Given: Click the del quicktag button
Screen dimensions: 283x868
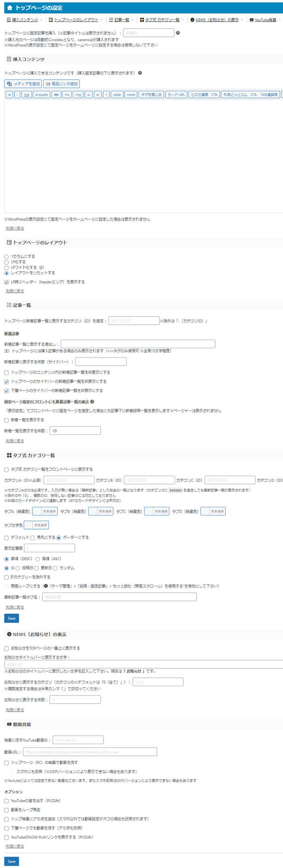Looking at the screenshot, I should (x=56, y=95).
